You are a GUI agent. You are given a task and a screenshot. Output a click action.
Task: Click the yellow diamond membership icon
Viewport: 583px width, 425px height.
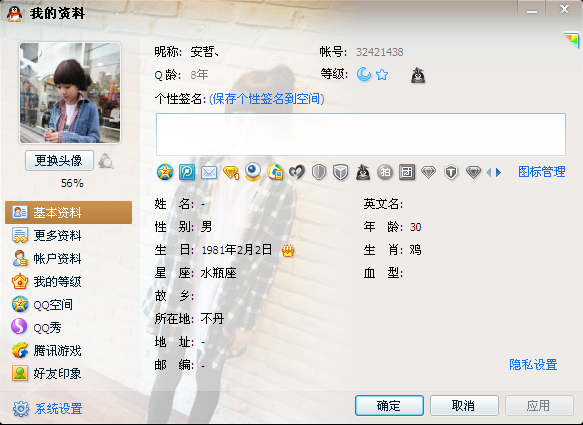(x=231, y=173)
